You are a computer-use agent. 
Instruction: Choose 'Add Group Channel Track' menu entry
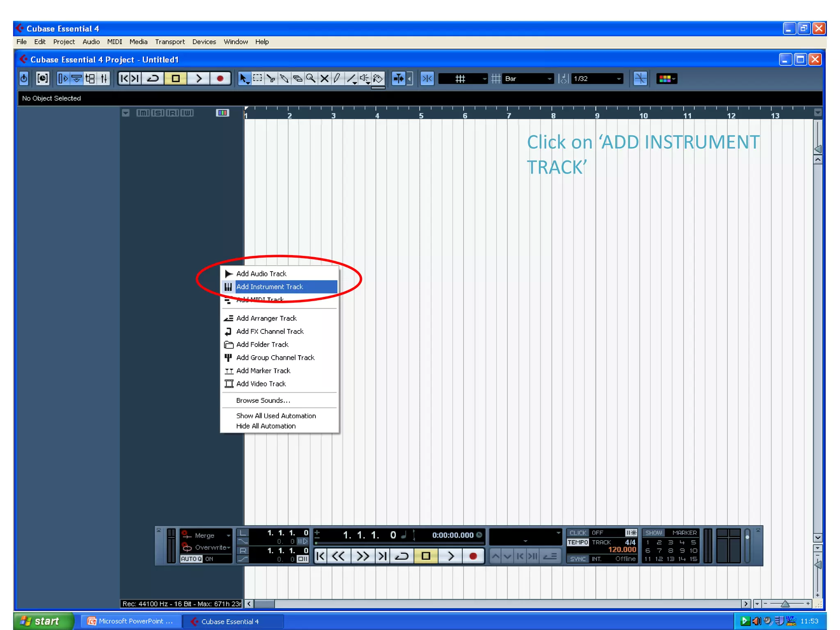[x=280, y=358]
